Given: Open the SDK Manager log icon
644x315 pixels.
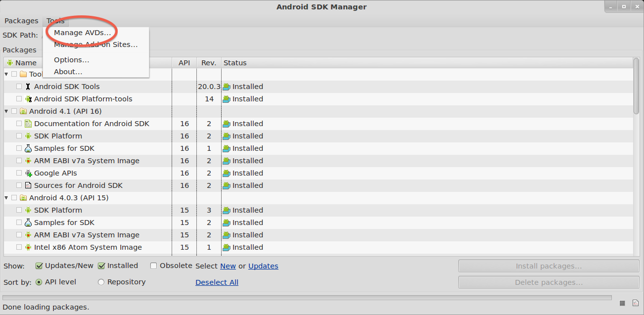Looking at the screenshot, I should pos(635,303).
